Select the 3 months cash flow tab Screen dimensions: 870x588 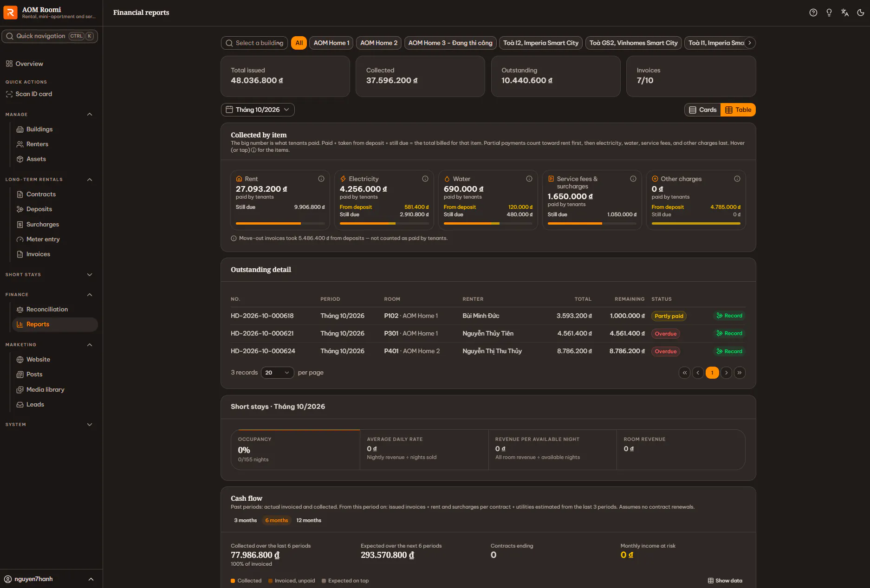coord(245,520)
